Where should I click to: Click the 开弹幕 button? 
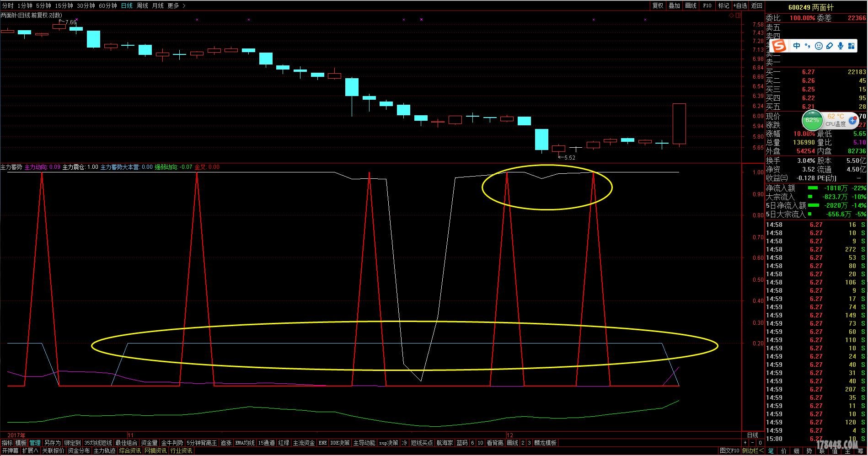(10, 451)
